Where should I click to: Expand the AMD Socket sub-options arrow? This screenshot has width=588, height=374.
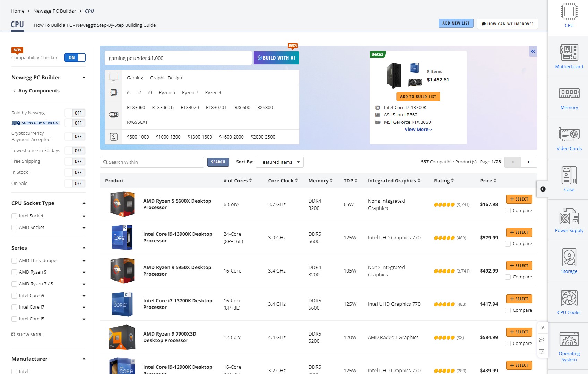84,228
